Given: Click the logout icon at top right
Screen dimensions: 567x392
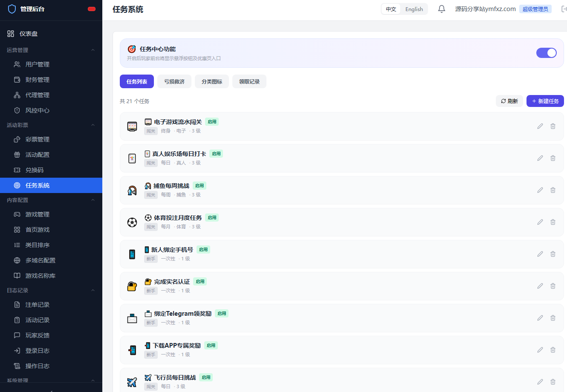Looking at the screenshot, I should click(564, 9).
